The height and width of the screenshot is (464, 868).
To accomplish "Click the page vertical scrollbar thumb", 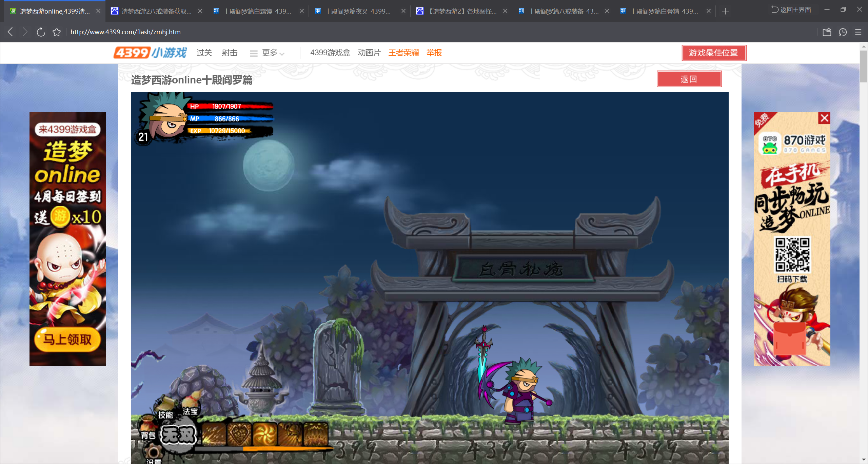I will tap(863, 66).
